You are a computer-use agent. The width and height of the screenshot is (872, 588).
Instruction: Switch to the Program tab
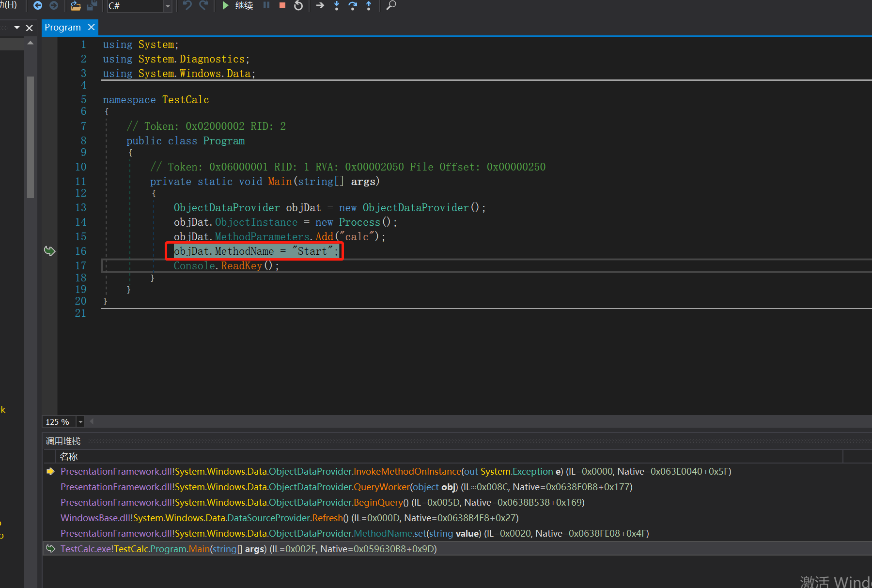click(x=62, y=28)
